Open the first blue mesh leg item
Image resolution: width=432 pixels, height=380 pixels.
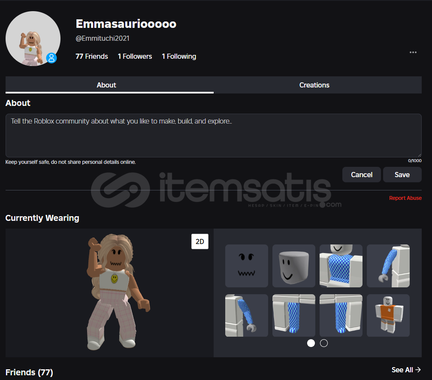coord(294,315)
